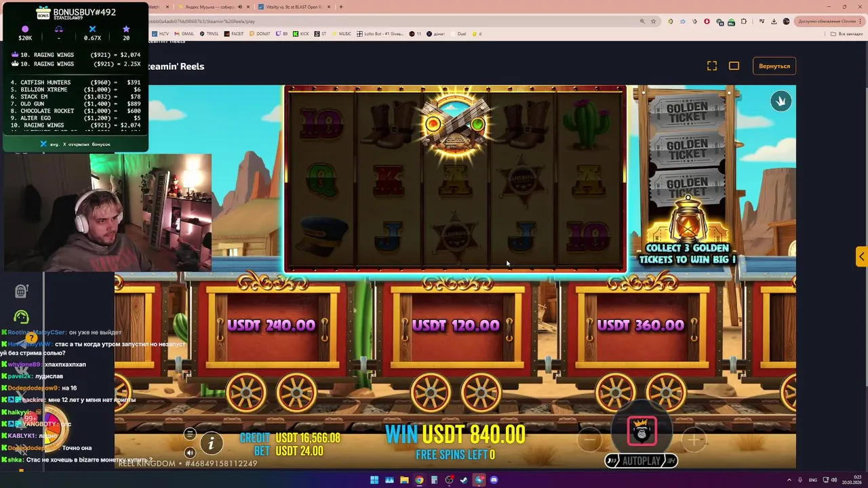
Task: Open Chrome from the taskbar
Action: point(419,480)
